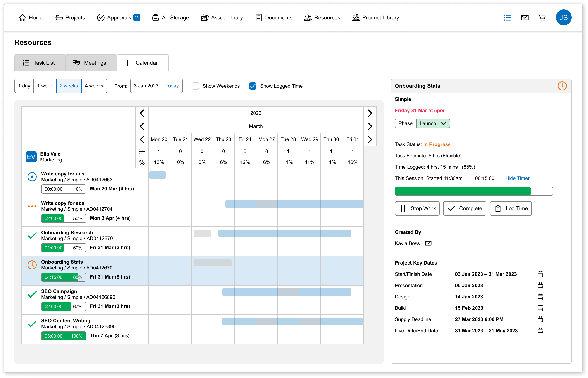Viewport: 588px width, 378px height.
Task: Click the Today button to reset date
Action: (172, 86)
